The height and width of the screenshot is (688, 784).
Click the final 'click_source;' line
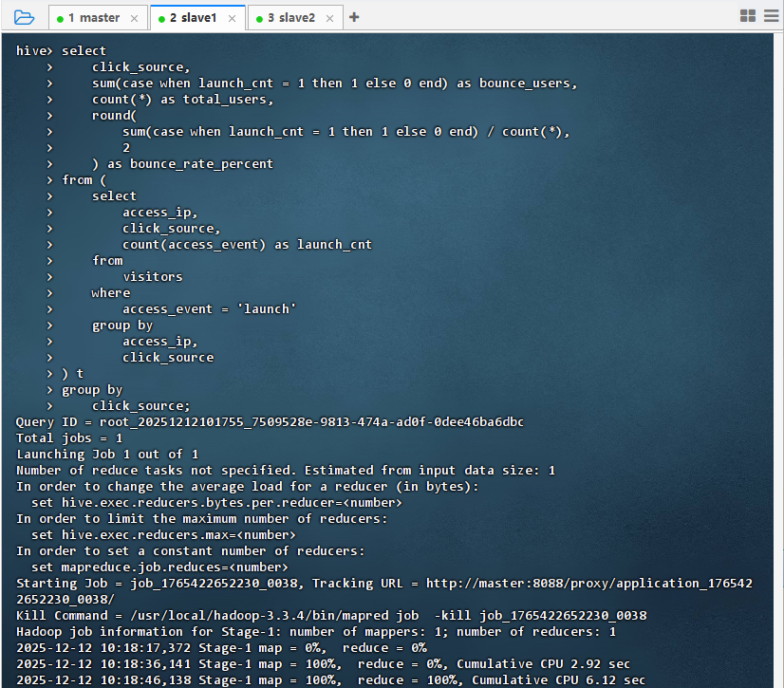pos(141,406)
